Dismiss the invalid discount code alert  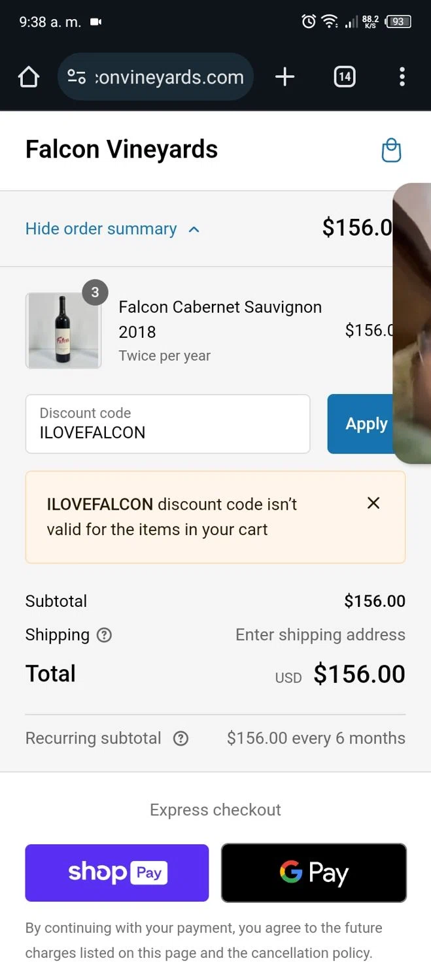click(373, 503)
